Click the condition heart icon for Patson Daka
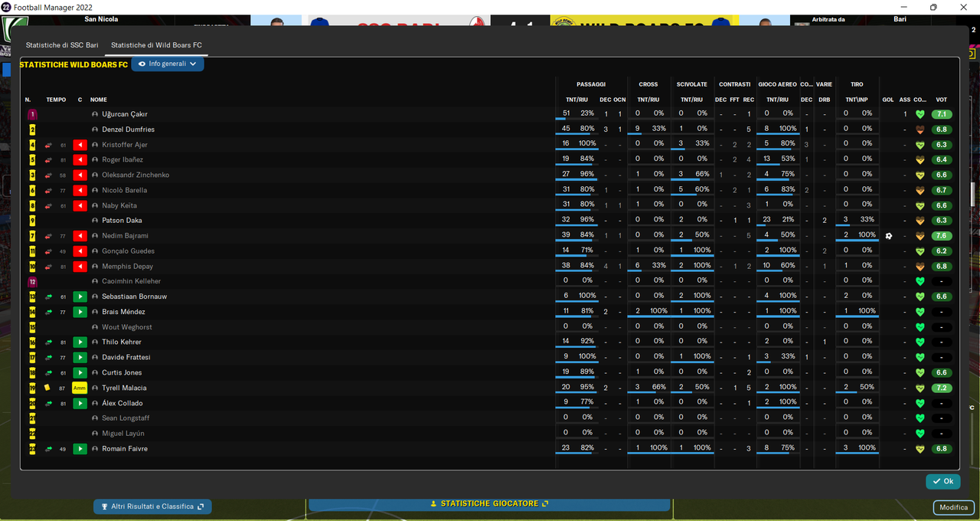The image size is (980, 521). pyautogui.click(x=920, y=221)
